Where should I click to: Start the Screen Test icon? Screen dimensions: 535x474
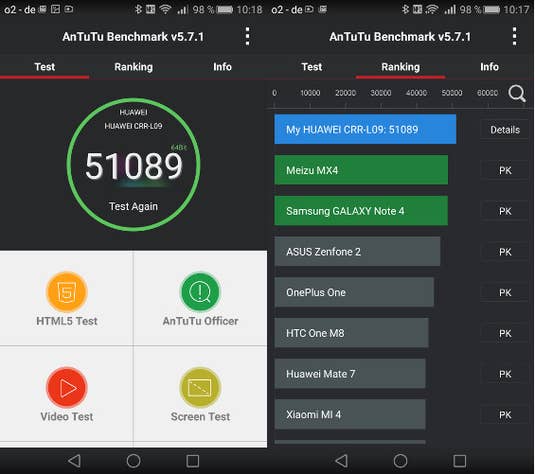[200, 387]
